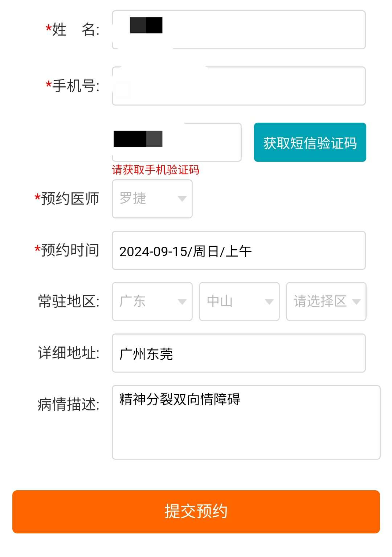392x557 pixels.
Task: Submit the form with 提交预约
Action: pos(196,512)
